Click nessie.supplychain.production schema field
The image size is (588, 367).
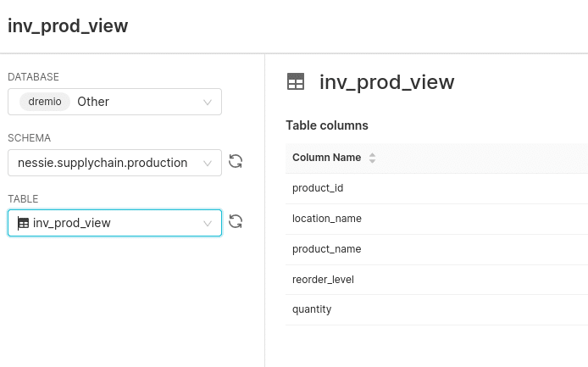[x=114, y=163]
